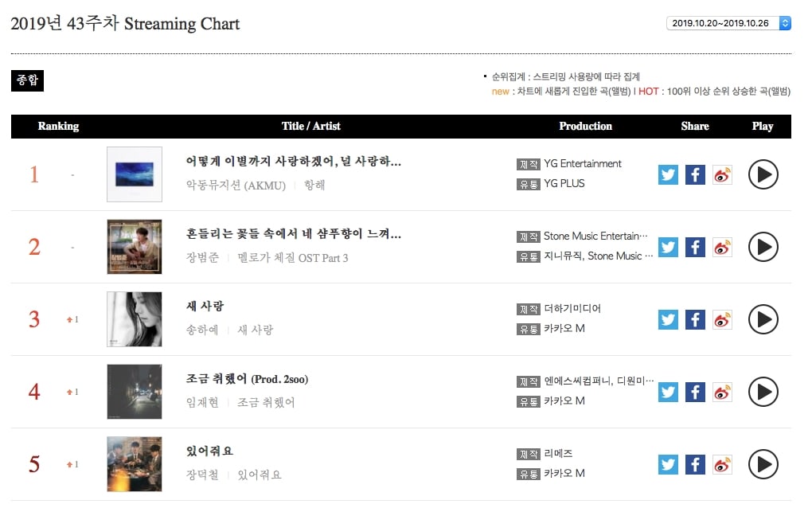
Task: Play 새 사랑 by 송하예
Action: click(x=763, y=319)
